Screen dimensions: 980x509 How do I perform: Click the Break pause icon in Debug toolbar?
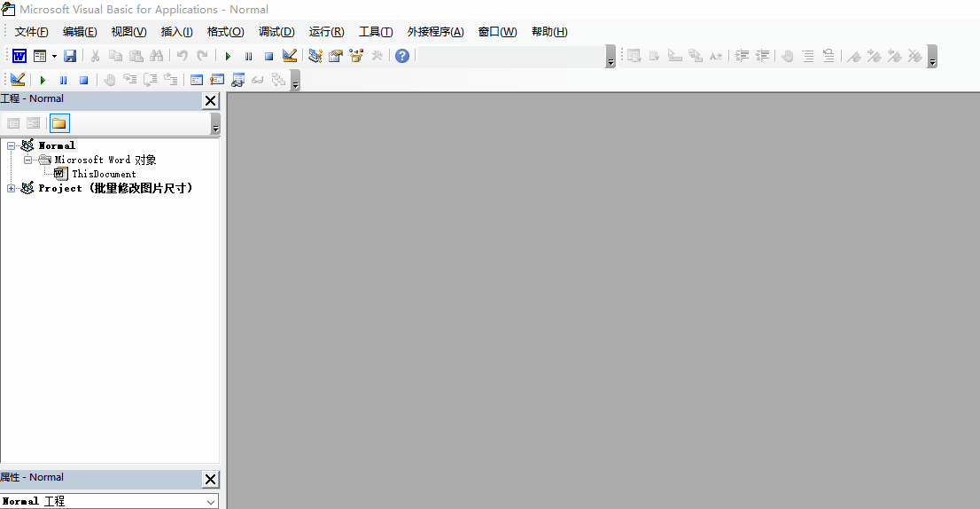(63, 80)
